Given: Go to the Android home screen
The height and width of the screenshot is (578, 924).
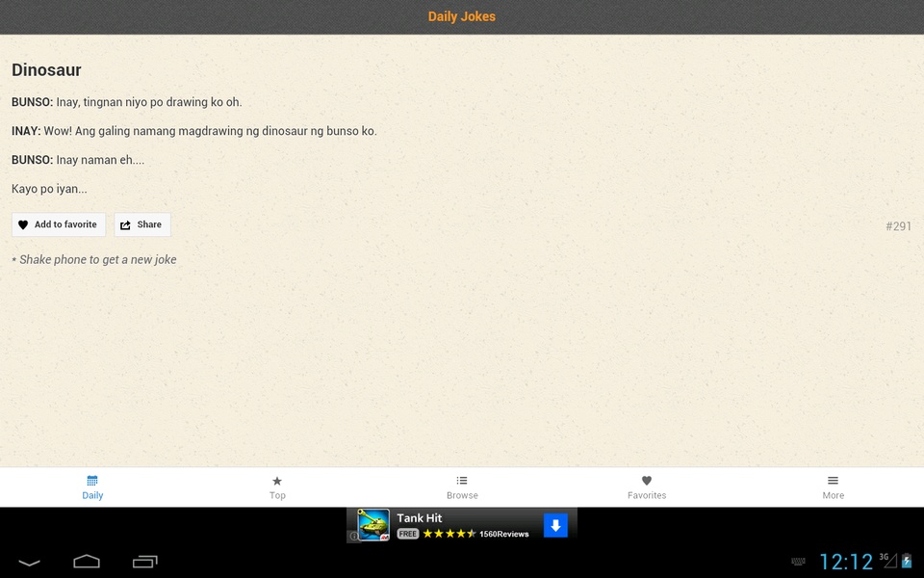Looking at the screenshot, I should 87,561.
